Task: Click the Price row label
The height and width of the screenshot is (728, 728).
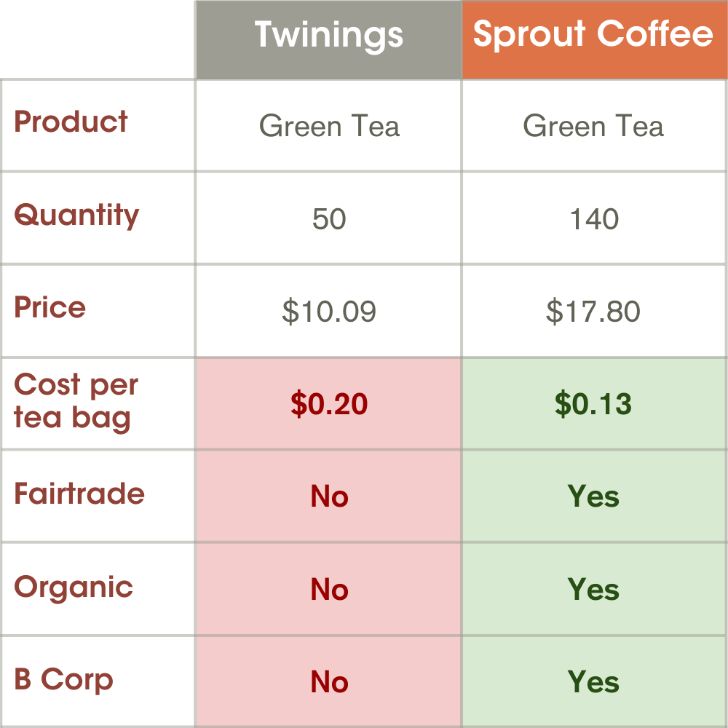Action: [x=50, y=307]
